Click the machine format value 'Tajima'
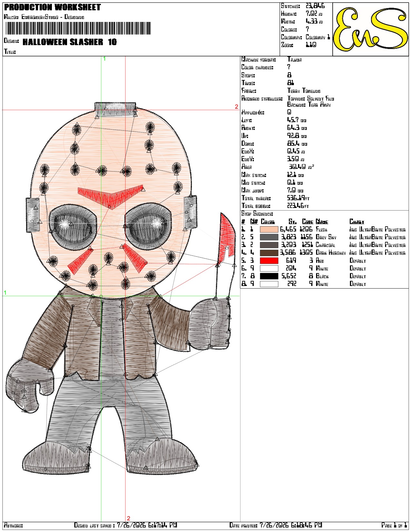Screen dimensions: 411x532 click(x=295, y=60)
